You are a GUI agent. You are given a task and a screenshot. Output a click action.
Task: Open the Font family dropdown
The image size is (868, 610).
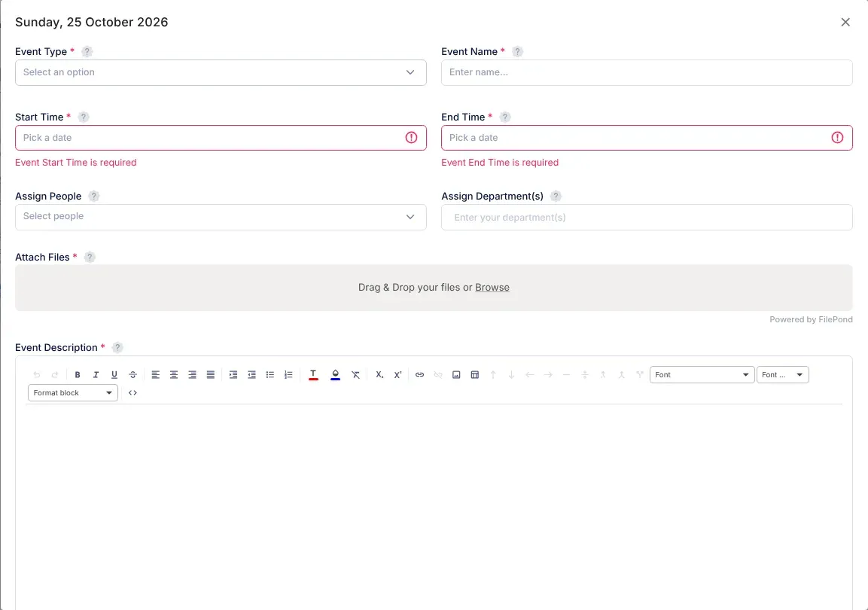click(702, 375)
